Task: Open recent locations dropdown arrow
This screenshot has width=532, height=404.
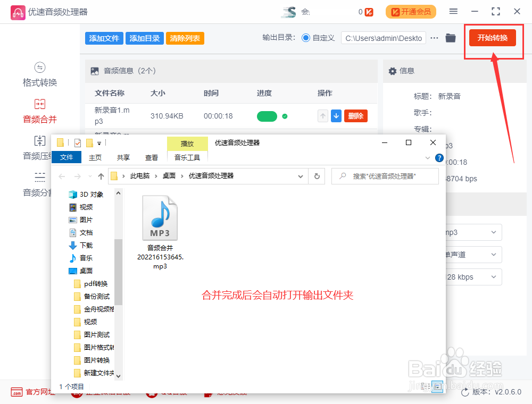Action: pos(90,176)
